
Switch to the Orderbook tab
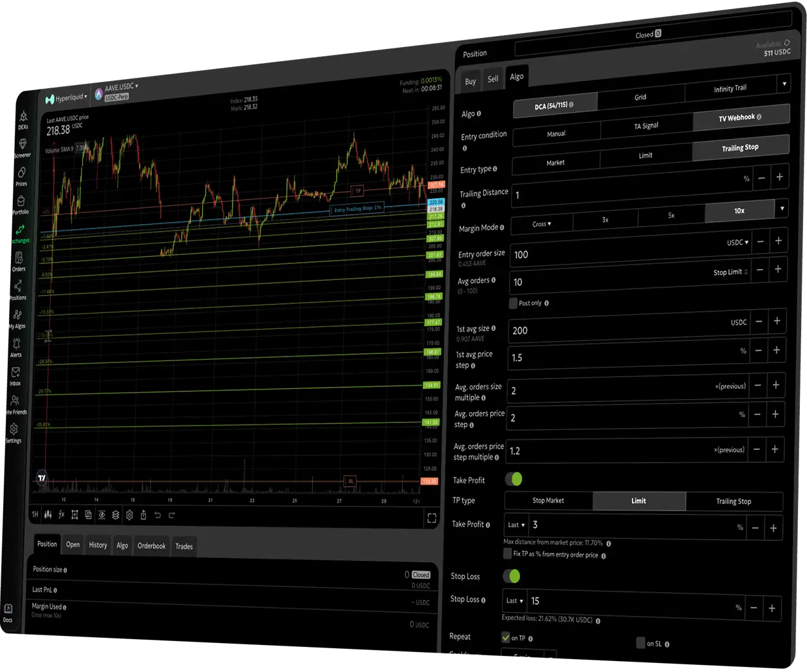point(151,546)
